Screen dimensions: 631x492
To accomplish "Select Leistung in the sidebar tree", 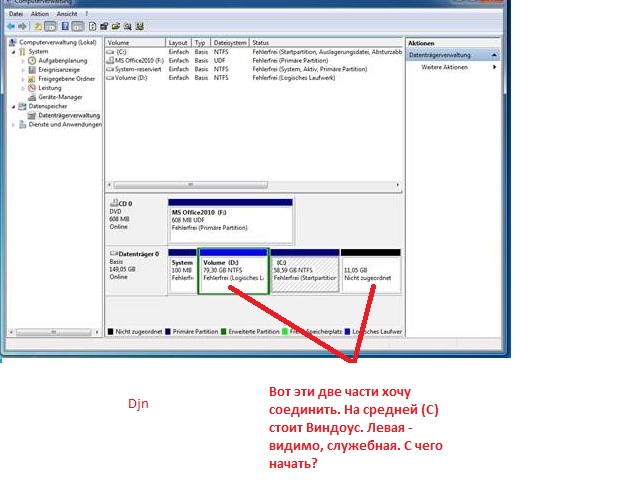I will pyautogui.click(x=50, y=88).
